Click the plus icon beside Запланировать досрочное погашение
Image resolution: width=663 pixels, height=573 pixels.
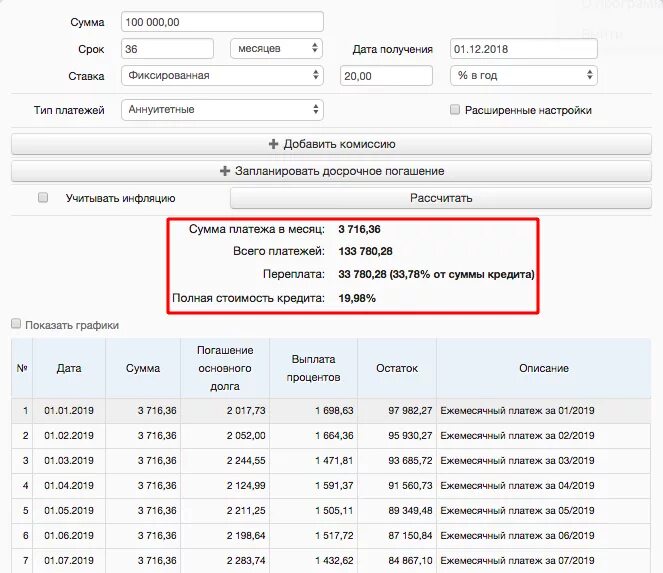click(x=225, y=171)
